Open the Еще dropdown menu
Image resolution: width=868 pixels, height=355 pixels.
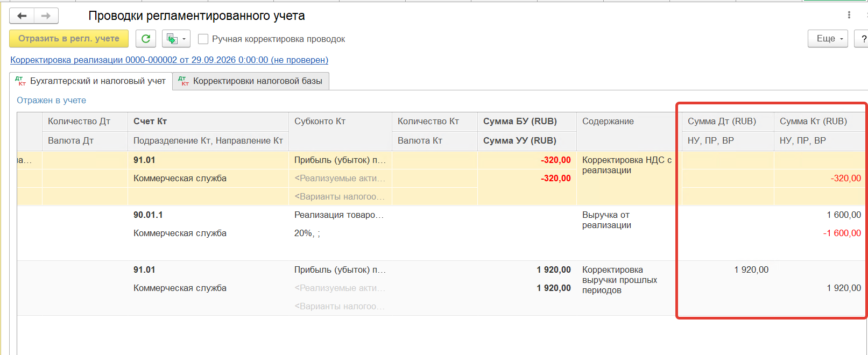[x=828, y=39]
